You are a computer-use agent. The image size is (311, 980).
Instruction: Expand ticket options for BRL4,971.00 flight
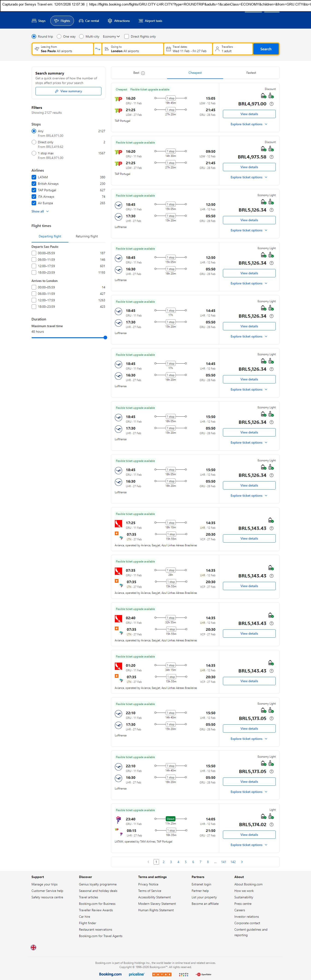click(x=249, y=124)
